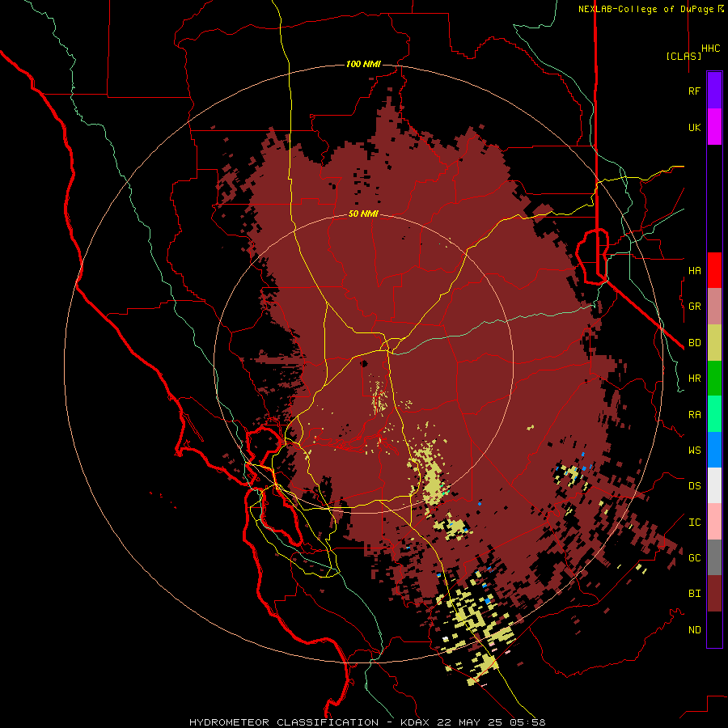Click the RF purple legend swatch

[714, 91]
